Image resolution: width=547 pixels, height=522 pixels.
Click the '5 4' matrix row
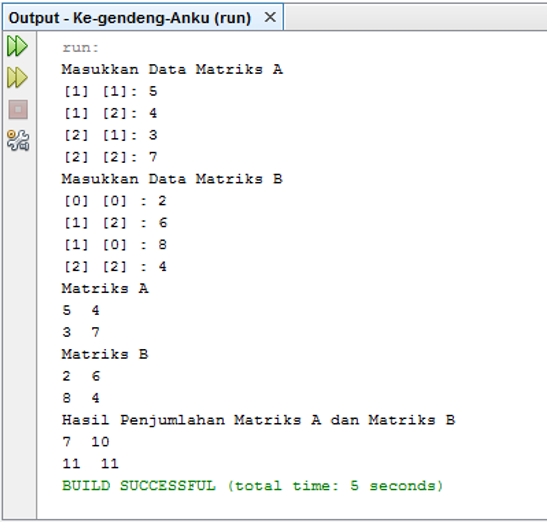coord(81,311)
